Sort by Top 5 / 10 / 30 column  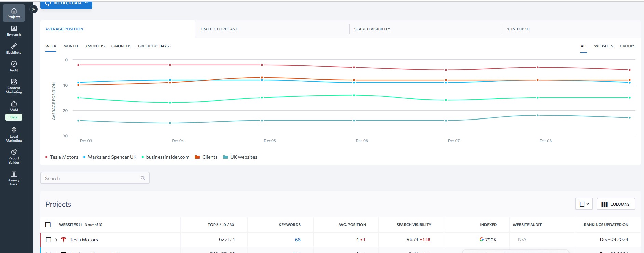(x=221, y=225)
